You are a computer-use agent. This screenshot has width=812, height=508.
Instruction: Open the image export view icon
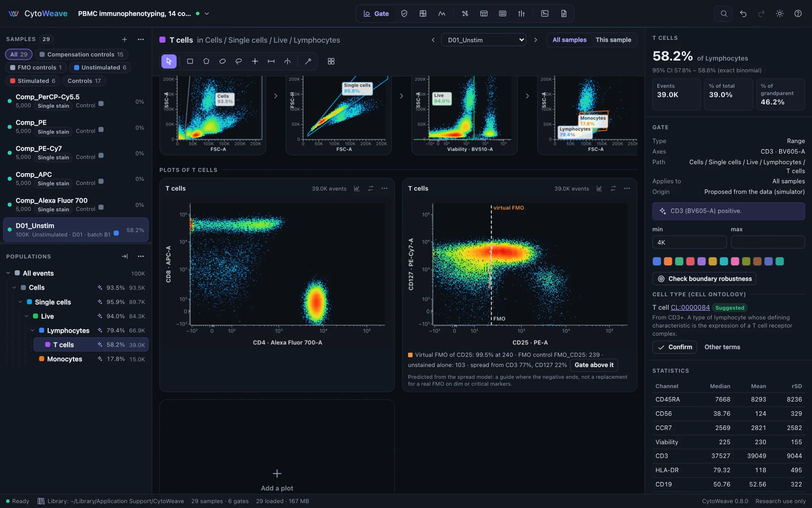click(x=544, y=13)
